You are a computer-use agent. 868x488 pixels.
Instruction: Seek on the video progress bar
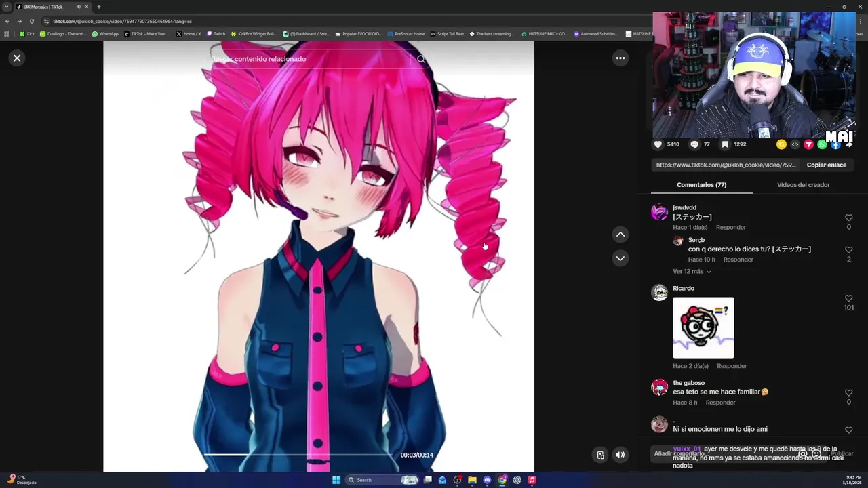click(x=298, y=455)
